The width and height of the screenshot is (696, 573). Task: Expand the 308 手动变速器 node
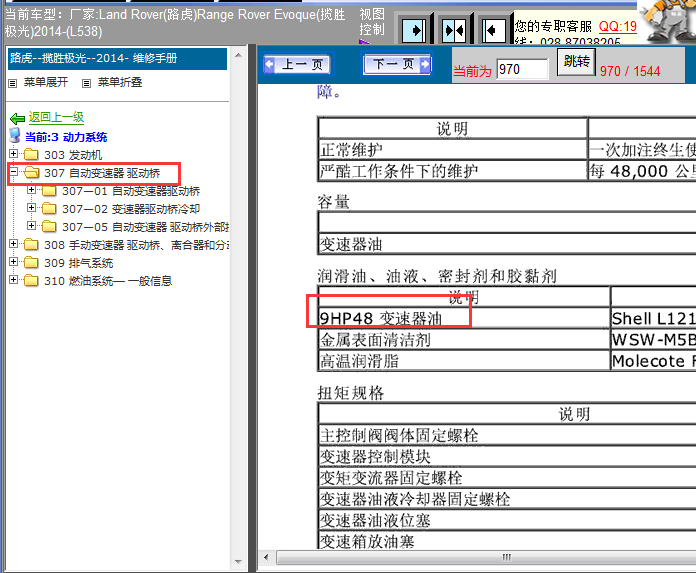pos(13,244)
